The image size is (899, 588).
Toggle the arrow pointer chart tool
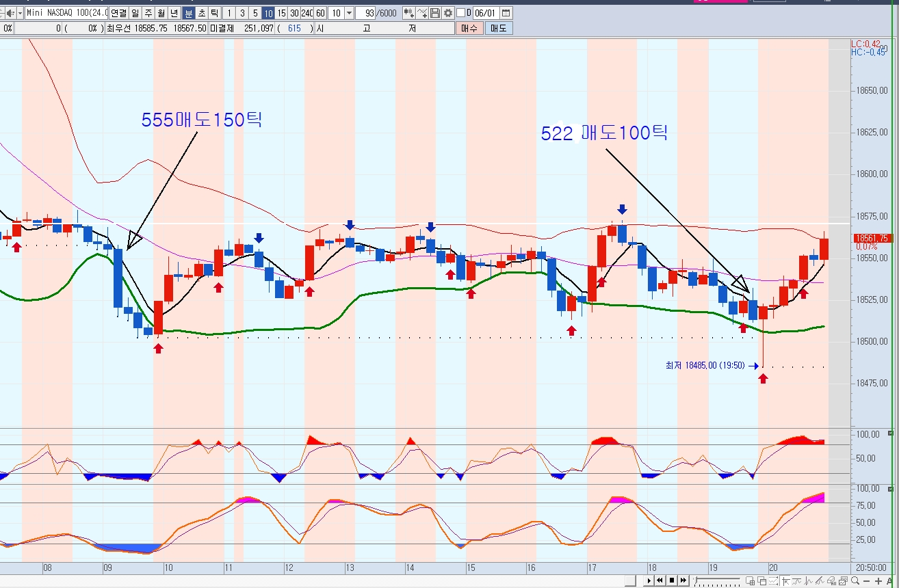point(785,580)
